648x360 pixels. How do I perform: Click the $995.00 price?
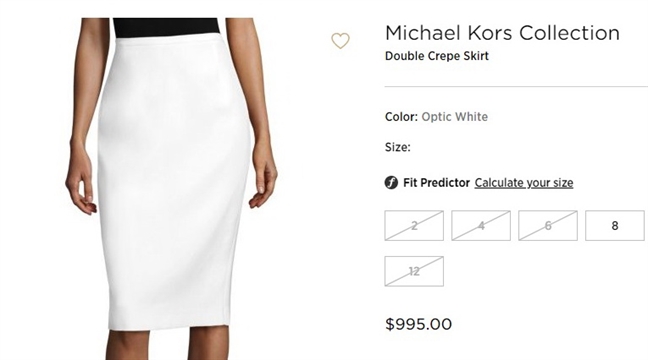point(418,324)
